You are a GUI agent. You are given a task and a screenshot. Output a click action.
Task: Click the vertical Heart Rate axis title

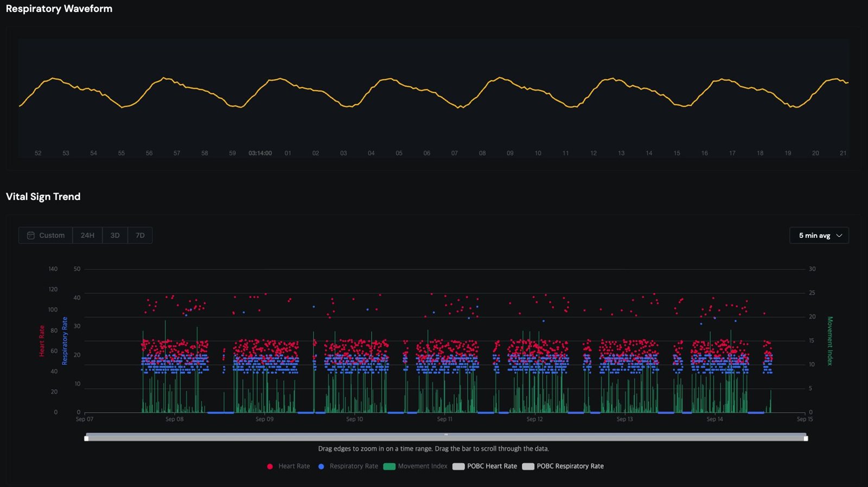(x=42, y=341)
